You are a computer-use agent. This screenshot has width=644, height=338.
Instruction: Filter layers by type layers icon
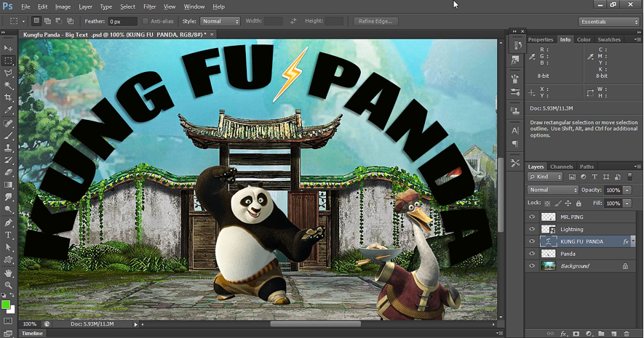tap(595, 177)
